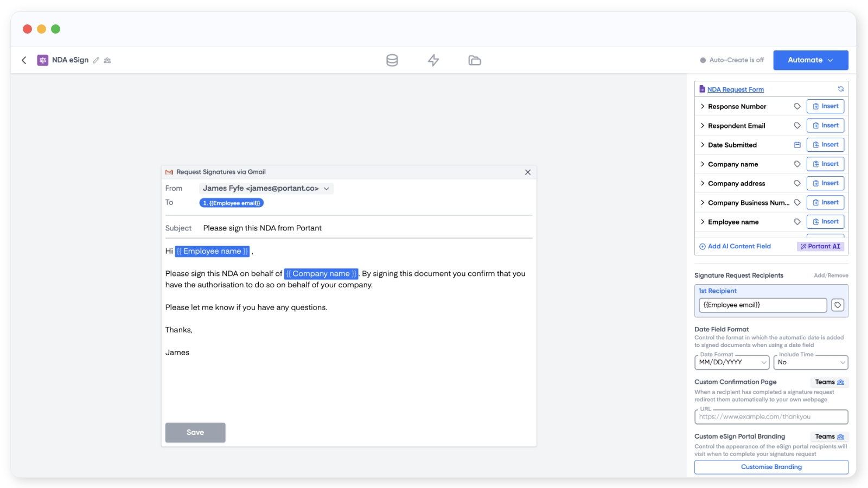Expand the Employee name field

703,222
